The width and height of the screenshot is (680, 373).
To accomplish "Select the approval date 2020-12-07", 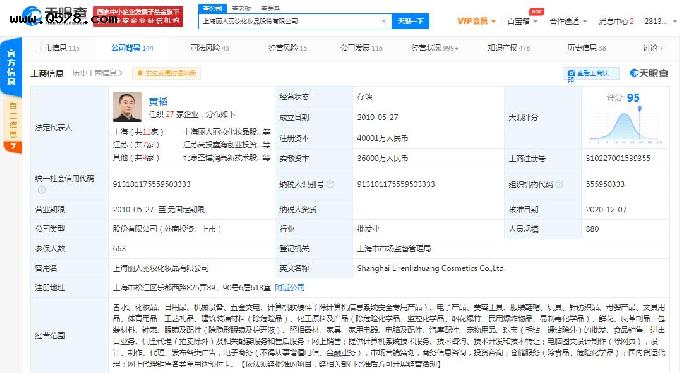I will tap(606, 209).
